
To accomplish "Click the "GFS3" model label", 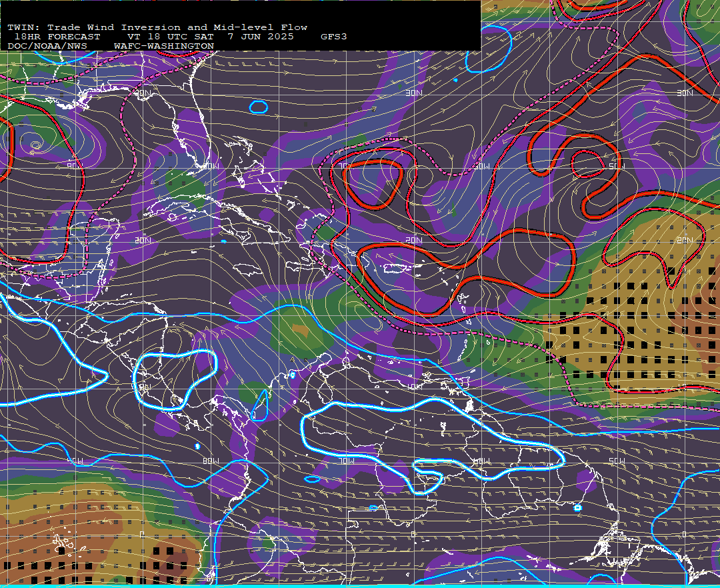I will click(334, 37).
